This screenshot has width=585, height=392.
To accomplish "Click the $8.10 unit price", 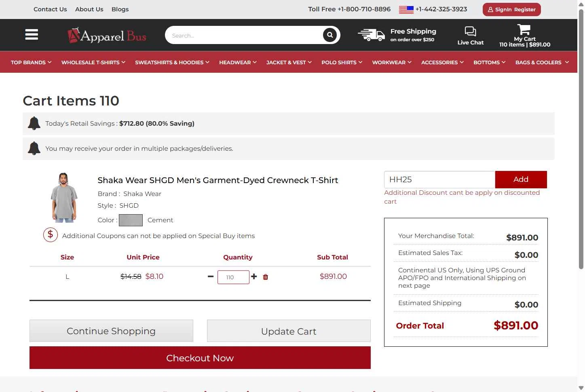I will [x=154, y=276].
